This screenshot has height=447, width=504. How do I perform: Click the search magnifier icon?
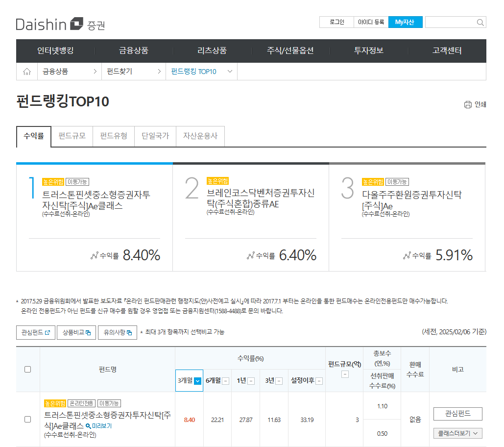[480, 22]
